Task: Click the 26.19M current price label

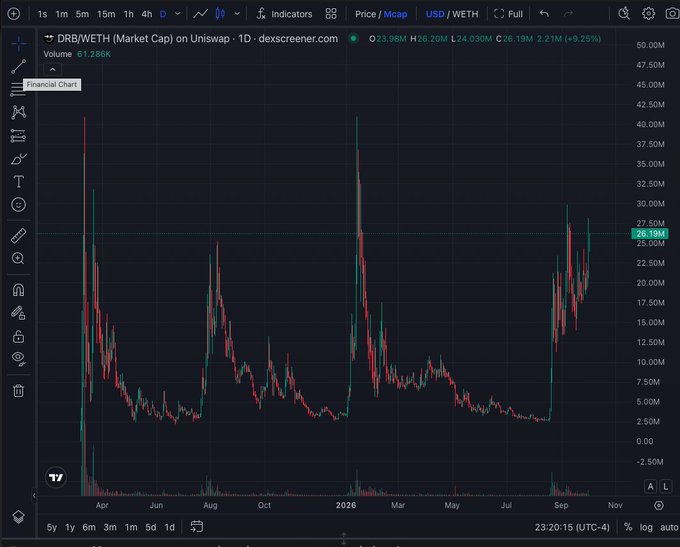Action: pos(650,234)
